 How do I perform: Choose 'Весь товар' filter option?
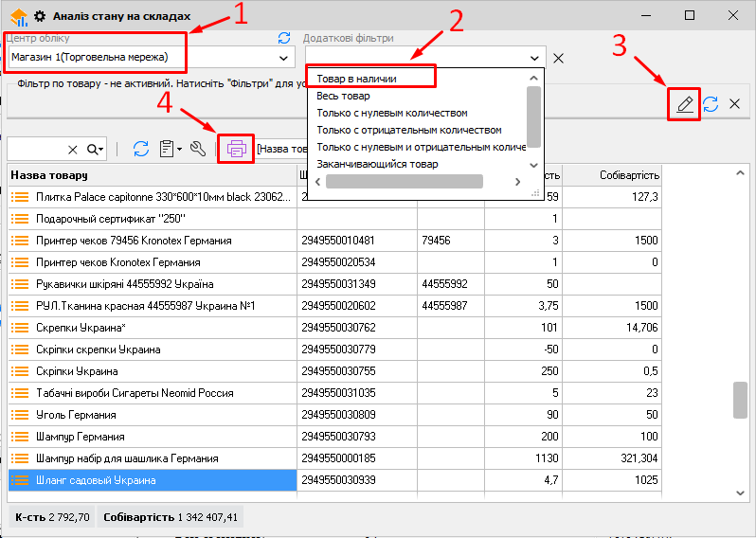[x=343, y=96]
